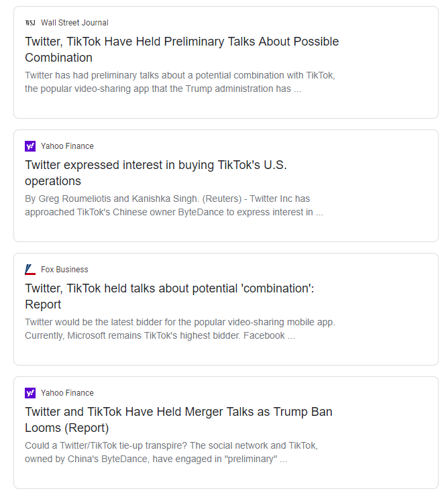
Task: Click snippet starting 'Twitter would be the latest bidder'
Action: pos(180,329)
